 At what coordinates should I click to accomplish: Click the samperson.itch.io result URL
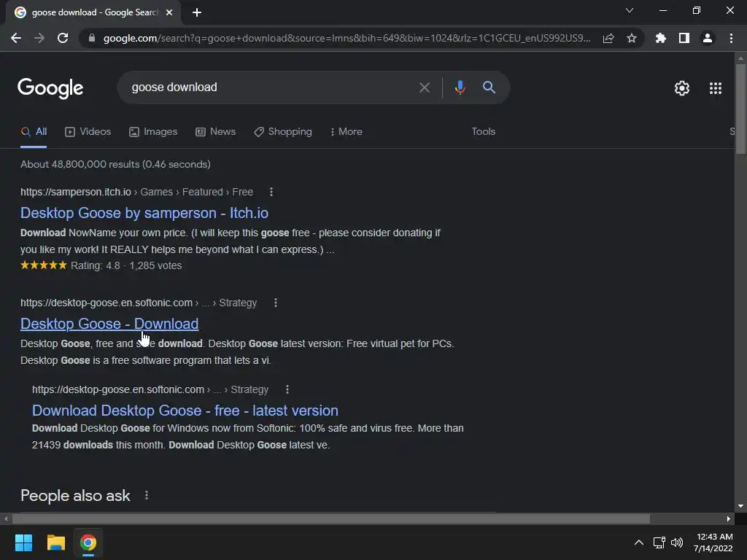click(x=76, y=192)
